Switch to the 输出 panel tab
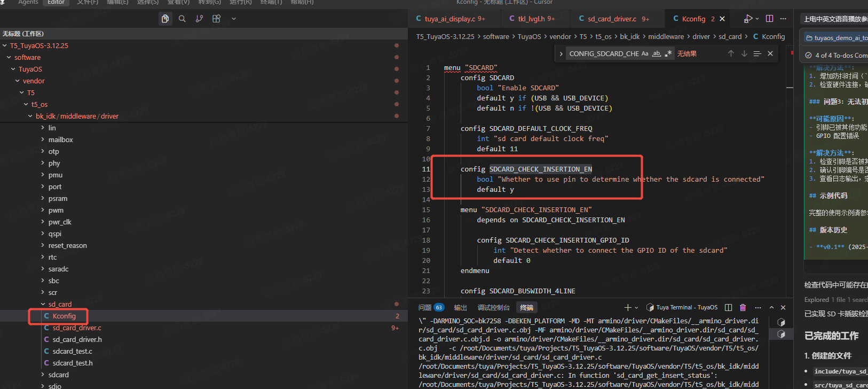The width and height of the screenshot is (868, 389). [x=460, y=307]
